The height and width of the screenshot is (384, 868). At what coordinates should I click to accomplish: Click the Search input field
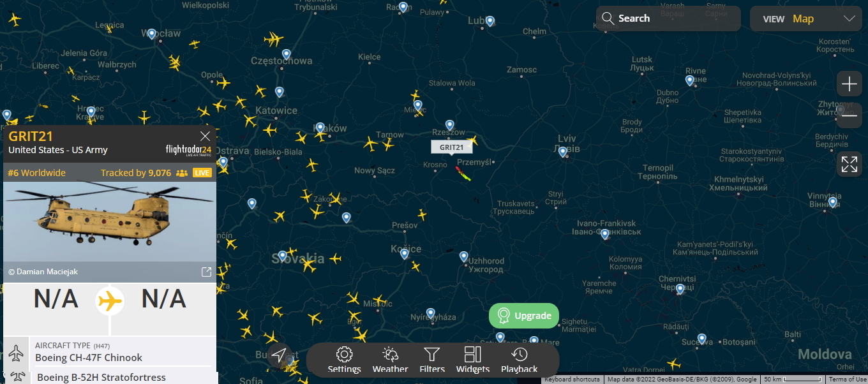(668, 18)
